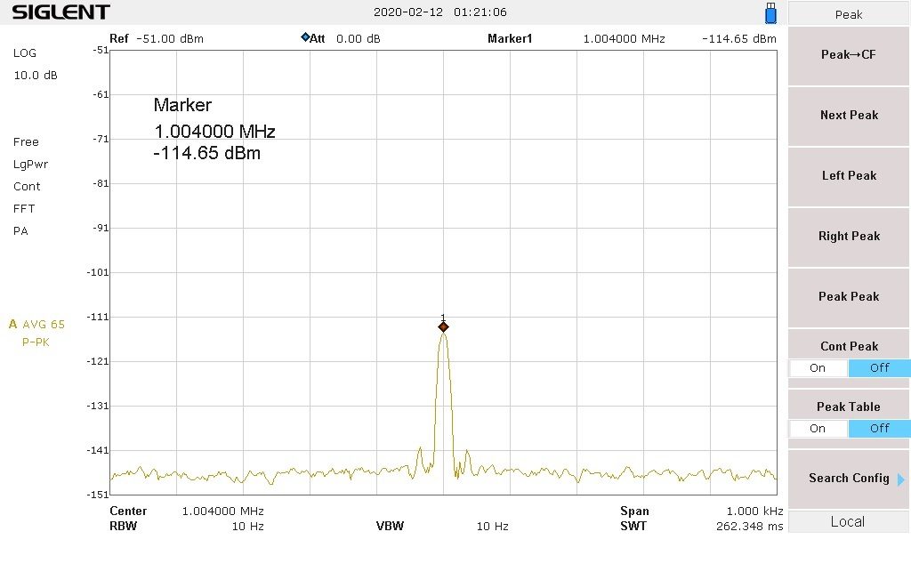Image resolution: width=911 pixels, height=588 pixels.
Task: Click the trace A AVG 65 indicator
Action: point(36,325)
